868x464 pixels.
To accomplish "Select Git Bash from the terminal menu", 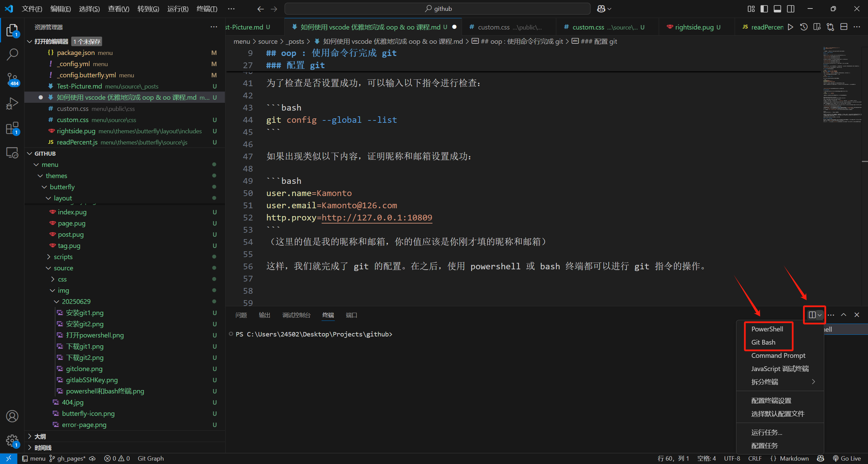I will [763, 342].
